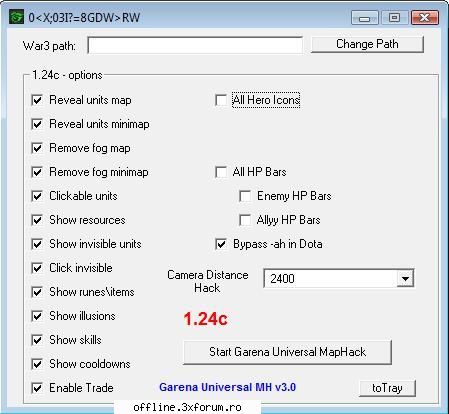The image size is (449, 414).
Task: Click the green app icon in title bar
Action: (x=16, y=17)
